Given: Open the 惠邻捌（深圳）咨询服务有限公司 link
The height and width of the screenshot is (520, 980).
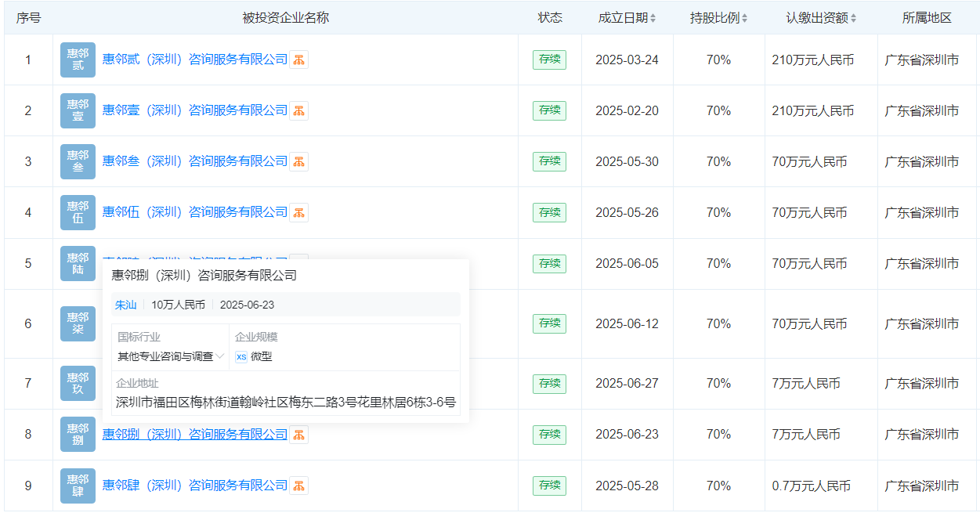Looking at the screenshot, I should coord(195,435).
